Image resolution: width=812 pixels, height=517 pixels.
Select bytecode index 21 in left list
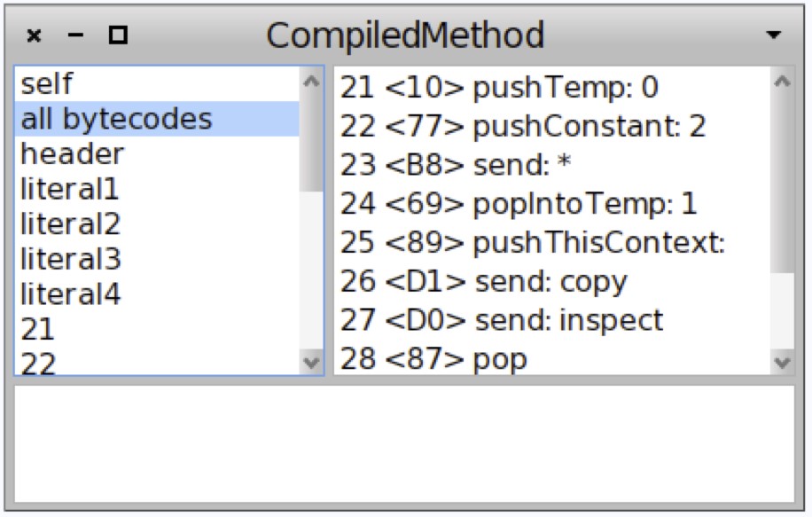click(x=37, y=329)
